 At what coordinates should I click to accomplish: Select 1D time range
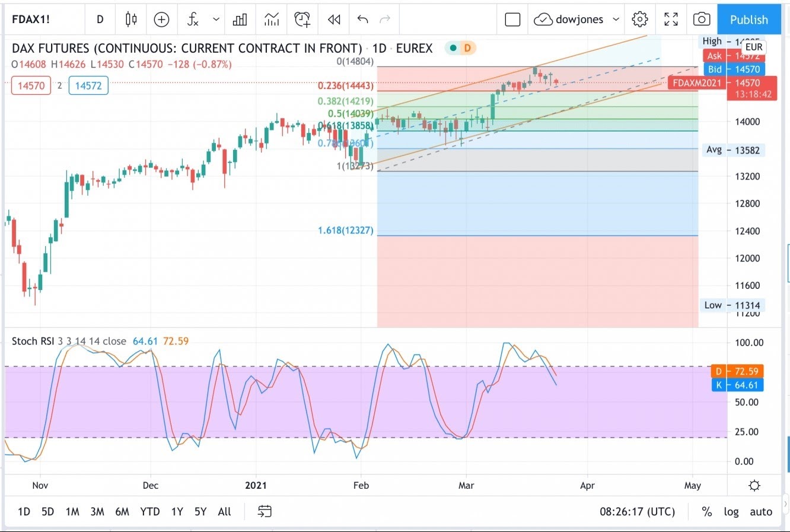point(24,511)
